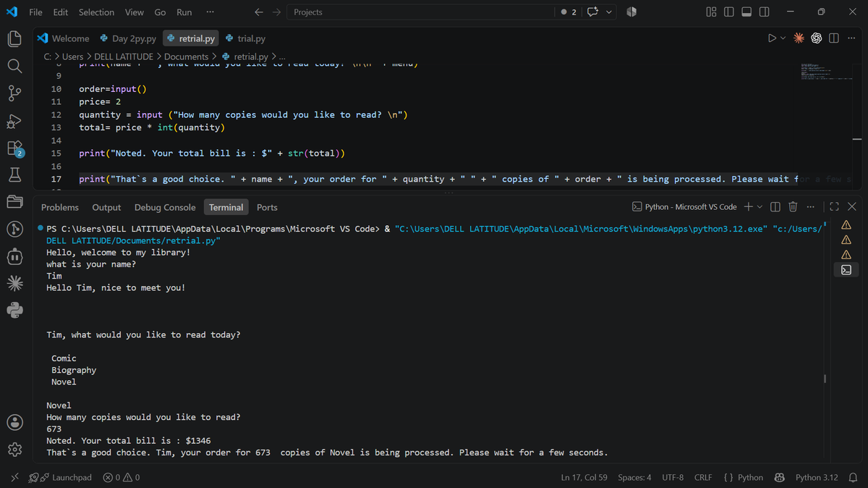Switch to the Problems panel tab

coord(60,207)
